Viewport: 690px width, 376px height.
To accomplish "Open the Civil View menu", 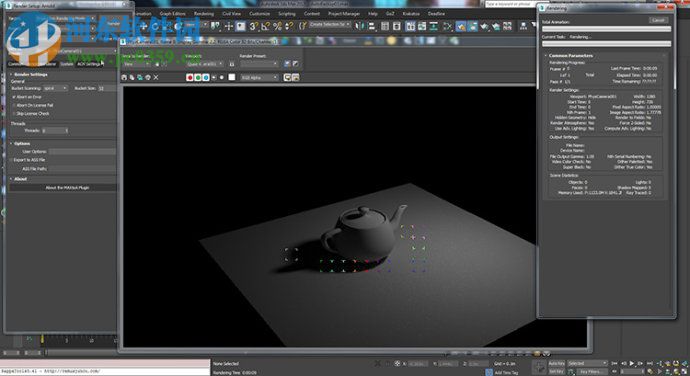I will (231, 14).
